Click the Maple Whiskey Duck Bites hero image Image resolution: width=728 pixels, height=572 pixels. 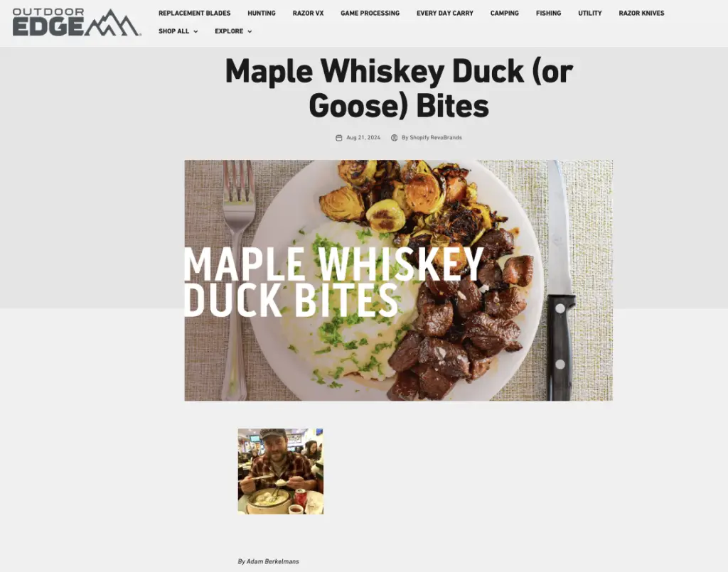click(x=398, y=280)
